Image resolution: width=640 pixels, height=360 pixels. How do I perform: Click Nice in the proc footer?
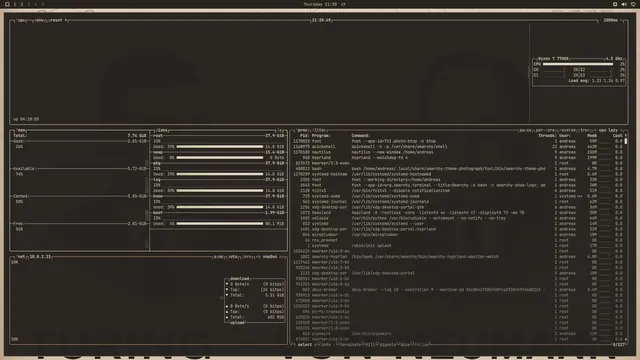[x=405, y=345]
